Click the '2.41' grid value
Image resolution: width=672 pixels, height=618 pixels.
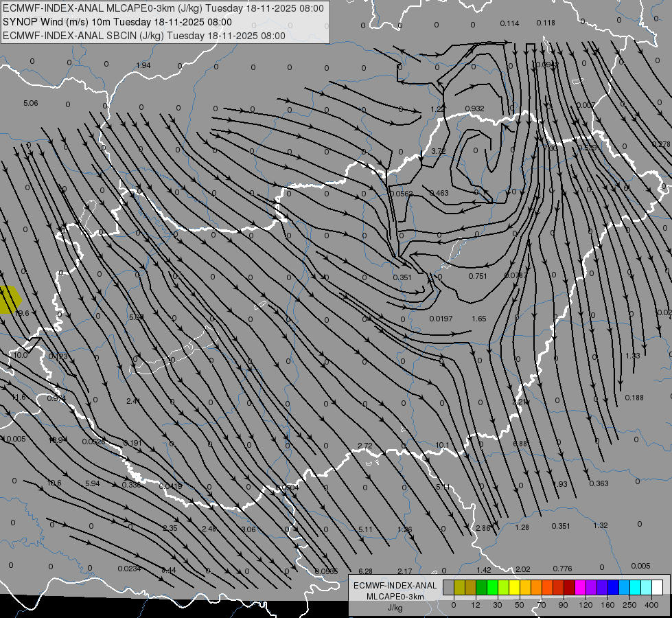(133, 401)
